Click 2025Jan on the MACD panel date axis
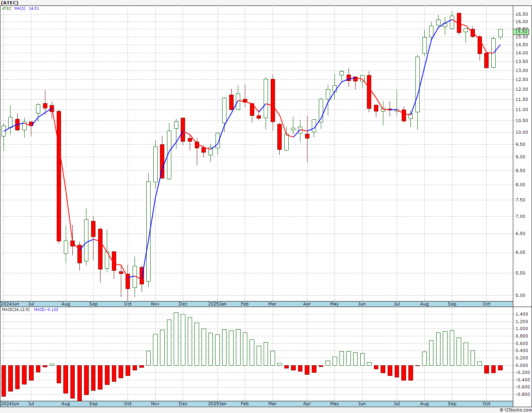The width and height of the screenshot is (532, 413). click(217, 404)
